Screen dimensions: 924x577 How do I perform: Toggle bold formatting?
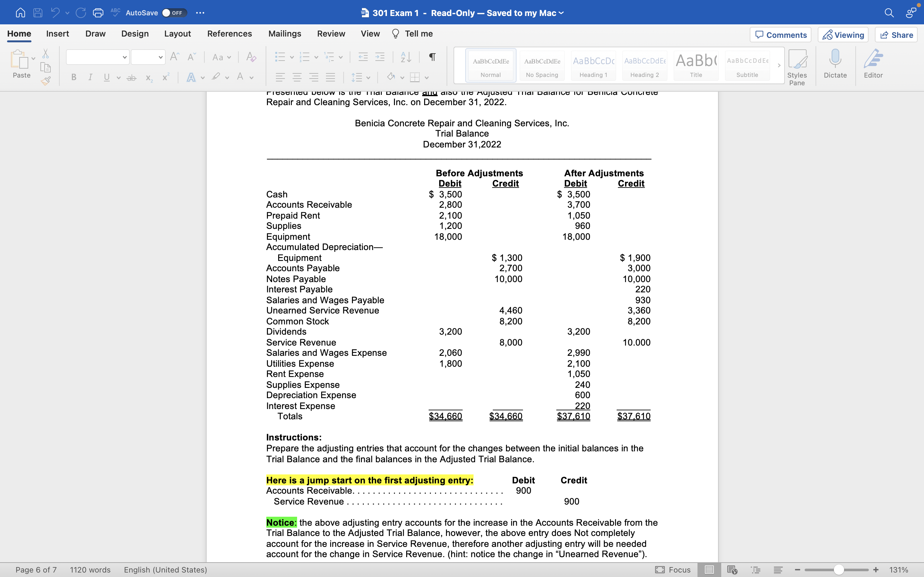point(74,78)
